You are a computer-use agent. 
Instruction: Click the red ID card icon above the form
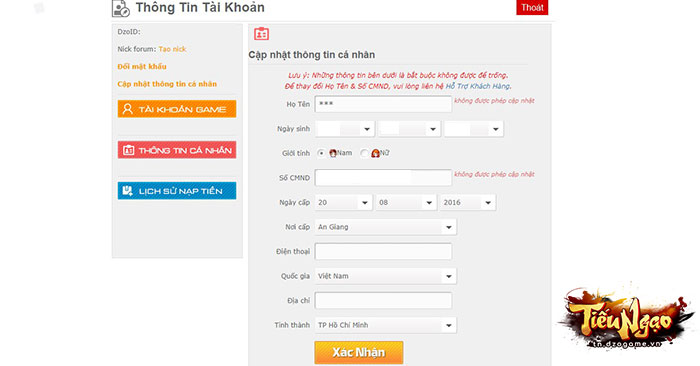pos(261,34)
